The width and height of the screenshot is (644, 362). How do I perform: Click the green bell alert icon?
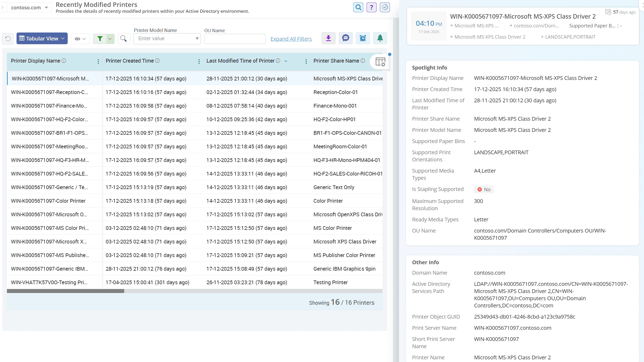pos(380,38)
